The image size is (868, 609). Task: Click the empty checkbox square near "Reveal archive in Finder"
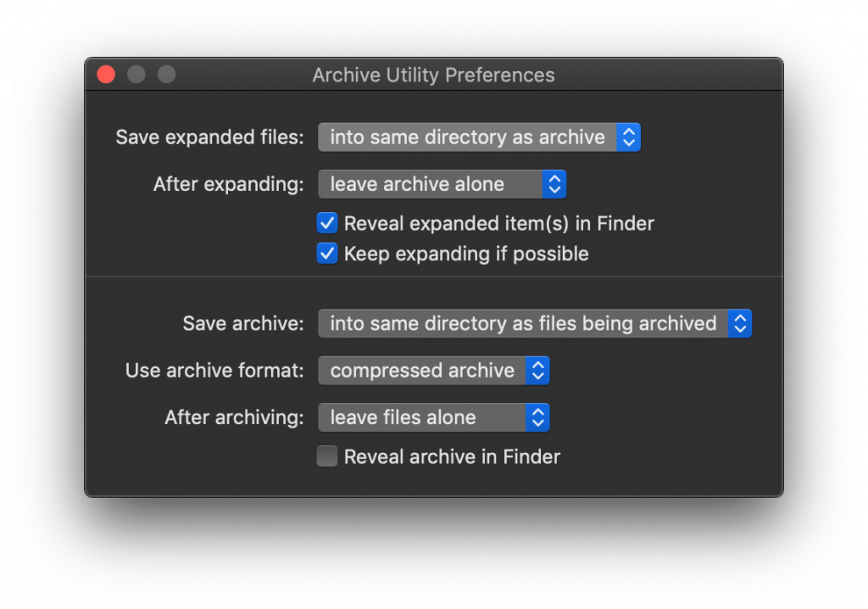[x=327, y=455]
